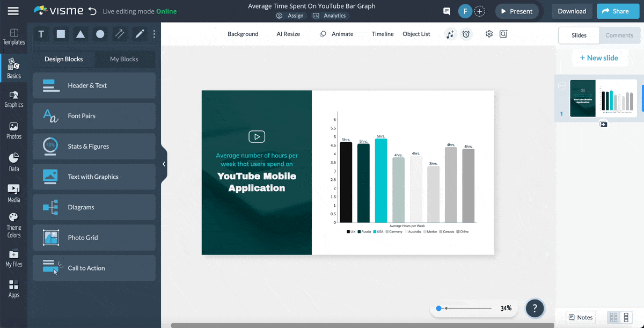Open the comments speech bubble icon
This screenshot has height=328, width=644.
(447, 11)
